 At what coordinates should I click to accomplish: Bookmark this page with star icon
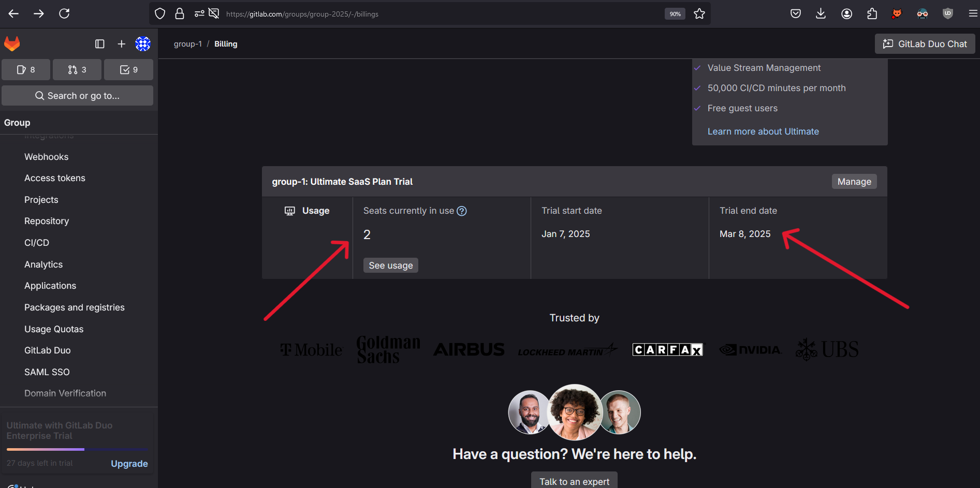pyautogui.click(x=699, y=14)
